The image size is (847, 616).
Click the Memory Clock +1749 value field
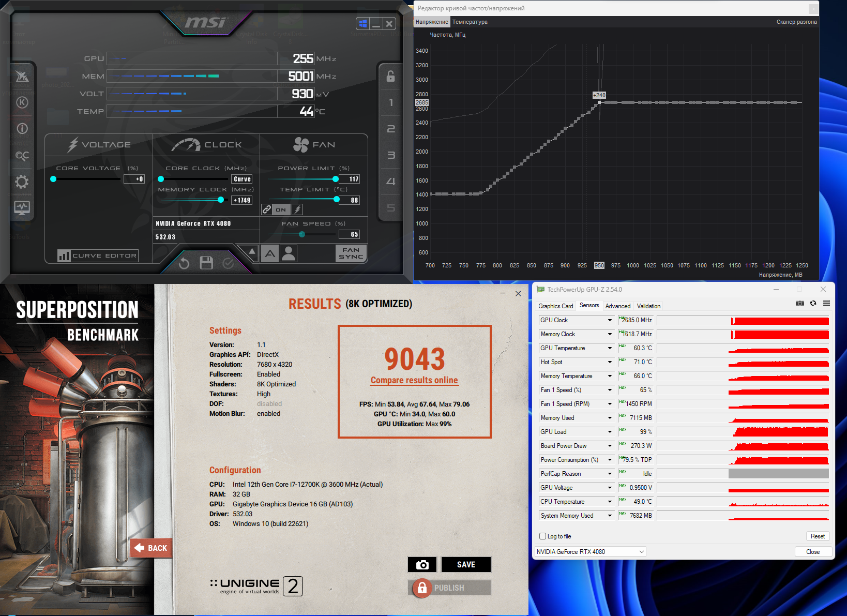pos(242,200)
